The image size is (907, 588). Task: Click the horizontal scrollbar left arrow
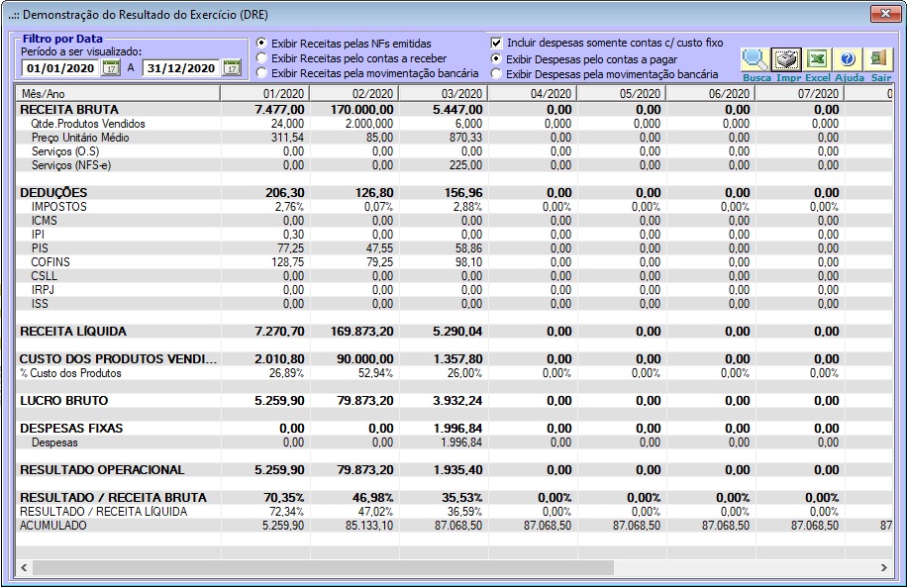coord(24,568)
